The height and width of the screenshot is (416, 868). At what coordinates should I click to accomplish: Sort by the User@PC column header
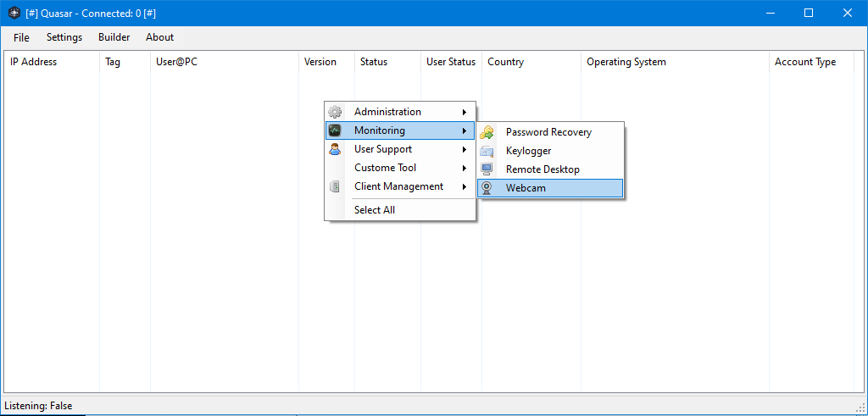coord(225,62)
